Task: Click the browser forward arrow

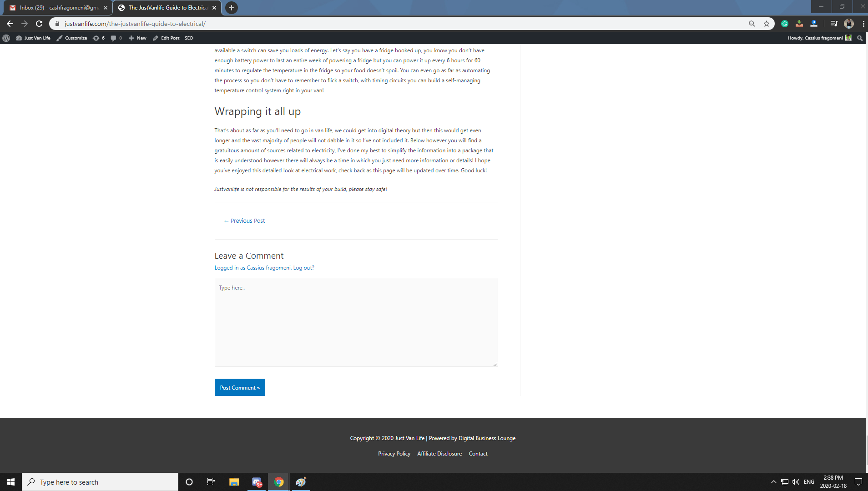Action: 25,24
